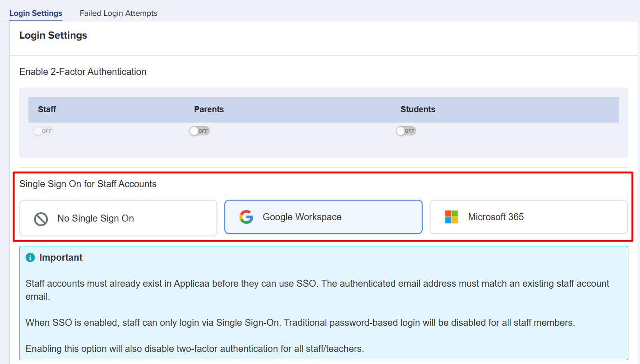Click the Students column header
The height and width of the screenshot is (364, 640).
pos(418,109)
